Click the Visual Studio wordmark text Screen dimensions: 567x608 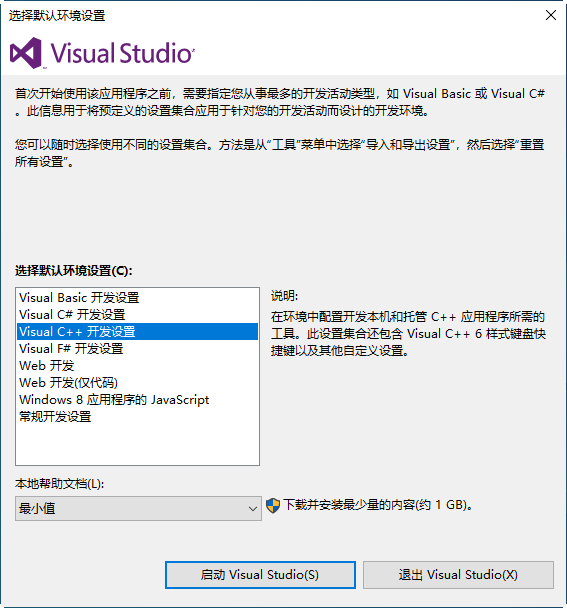coord(122,53)
